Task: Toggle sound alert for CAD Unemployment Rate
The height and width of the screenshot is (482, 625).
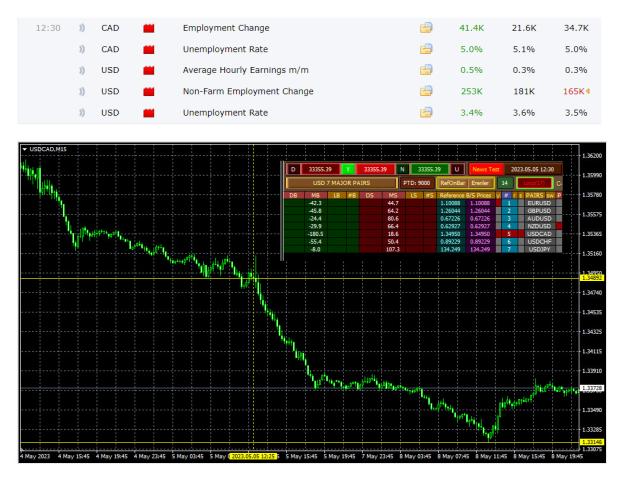Action: coord(82,49)
